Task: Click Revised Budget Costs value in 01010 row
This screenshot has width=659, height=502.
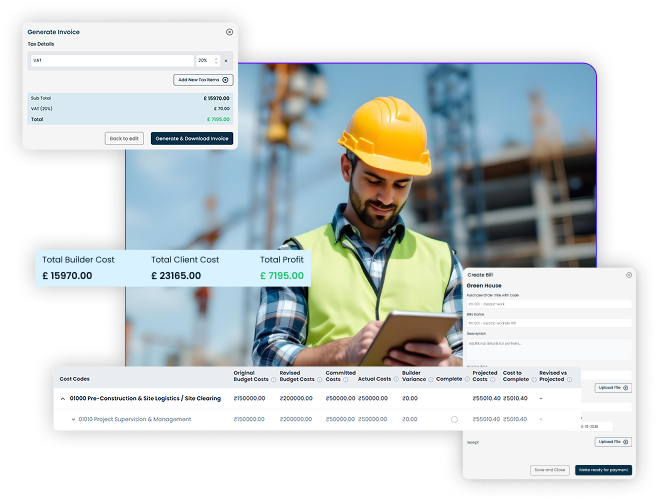Action: pyautogui.click(x=296, y=419)
